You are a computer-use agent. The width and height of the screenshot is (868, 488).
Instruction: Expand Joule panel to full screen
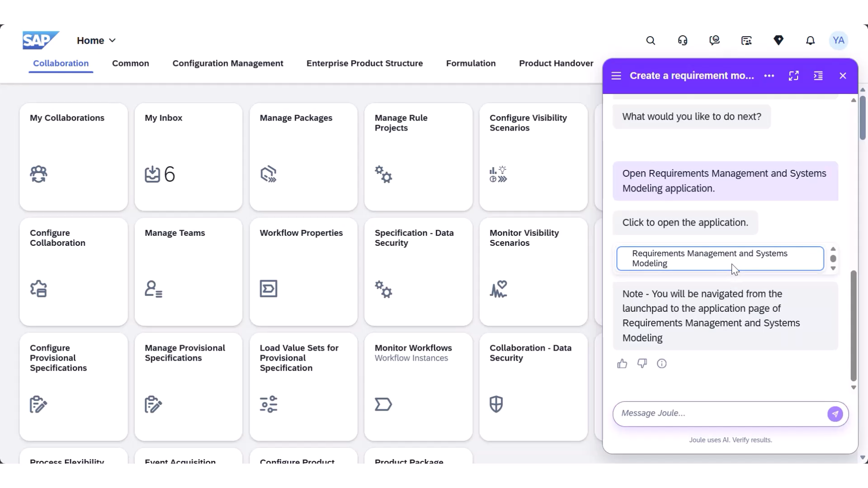tap(793, 76)
